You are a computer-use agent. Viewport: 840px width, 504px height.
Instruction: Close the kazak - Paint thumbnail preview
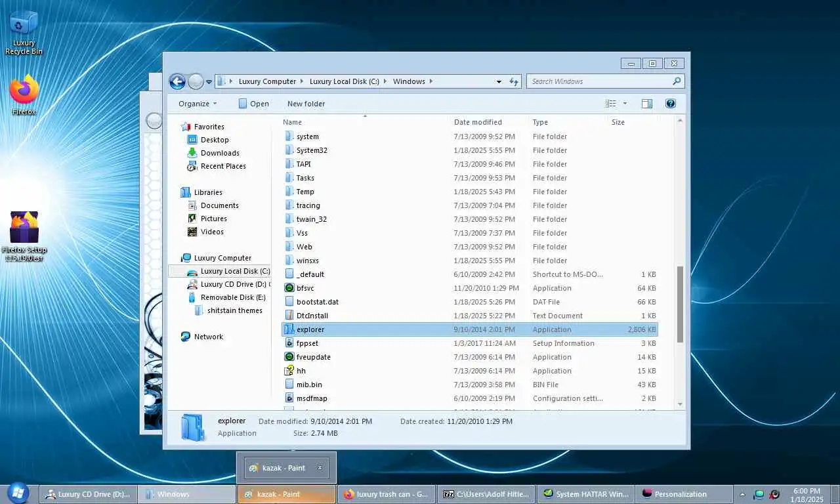click(x=320, y=468)
